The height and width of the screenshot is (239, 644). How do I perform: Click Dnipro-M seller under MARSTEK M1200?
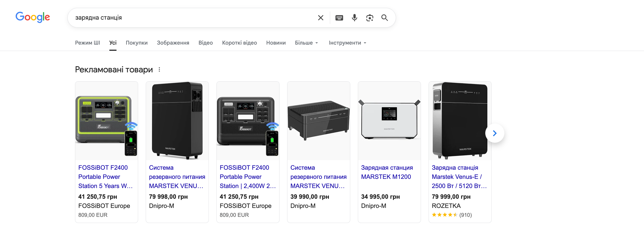374,206
